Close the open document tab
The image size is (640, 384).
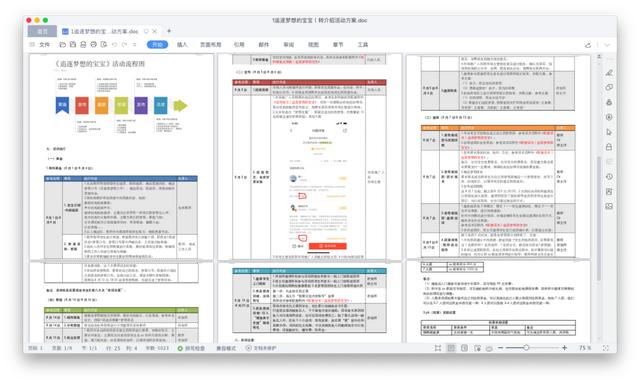155,31
